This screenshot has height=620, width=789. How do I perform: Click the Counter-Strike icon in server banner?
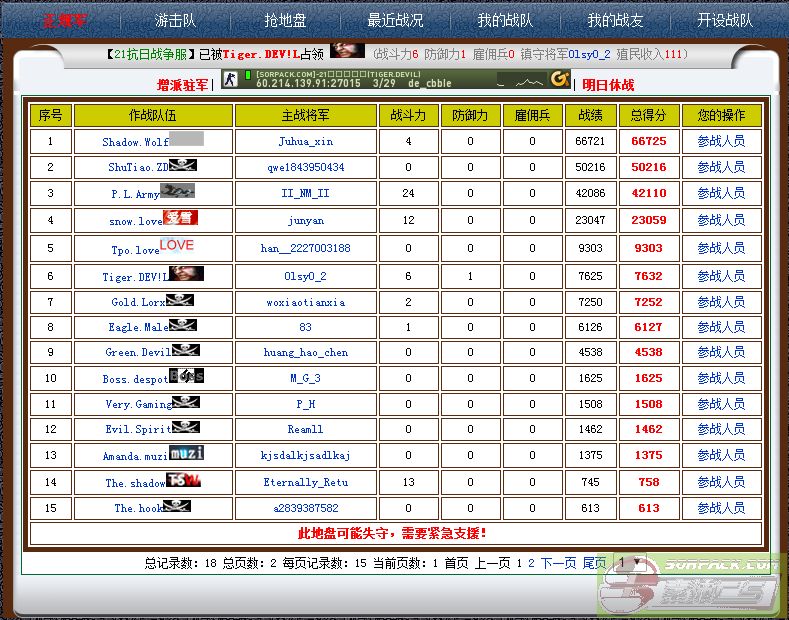(229, 80)
